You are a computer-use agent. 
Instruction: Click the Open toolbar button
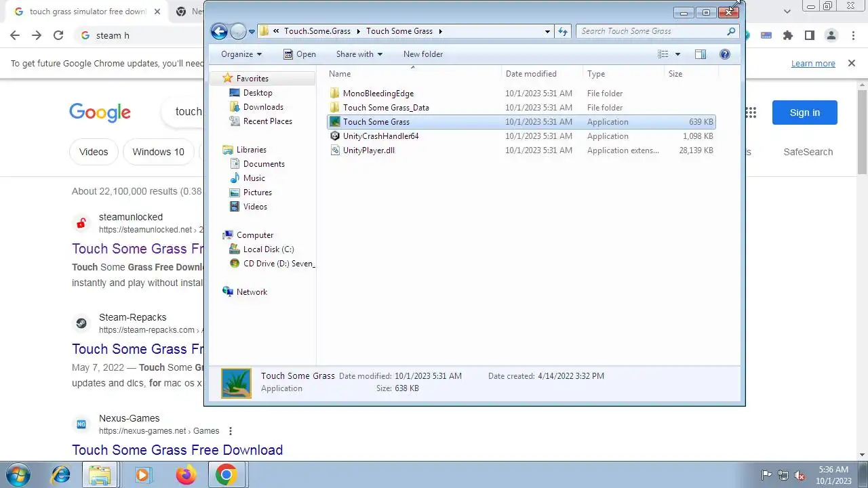point(300,54)
